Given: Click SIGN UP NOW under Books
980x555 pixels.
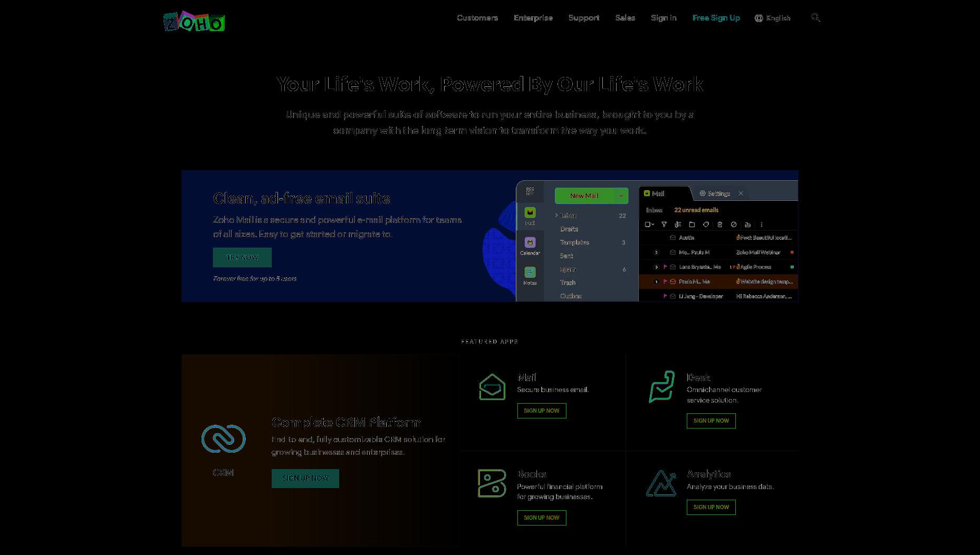Looking at the screenshot, I should pos(542,518).
